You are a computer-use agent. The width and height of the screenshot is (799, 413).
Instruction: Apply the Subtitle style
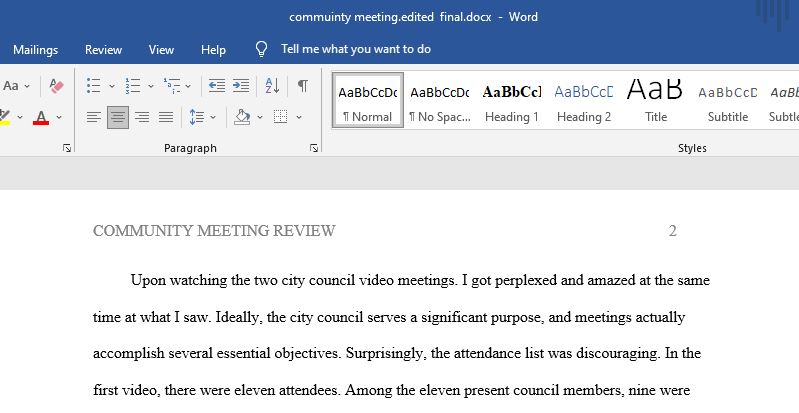728,100
